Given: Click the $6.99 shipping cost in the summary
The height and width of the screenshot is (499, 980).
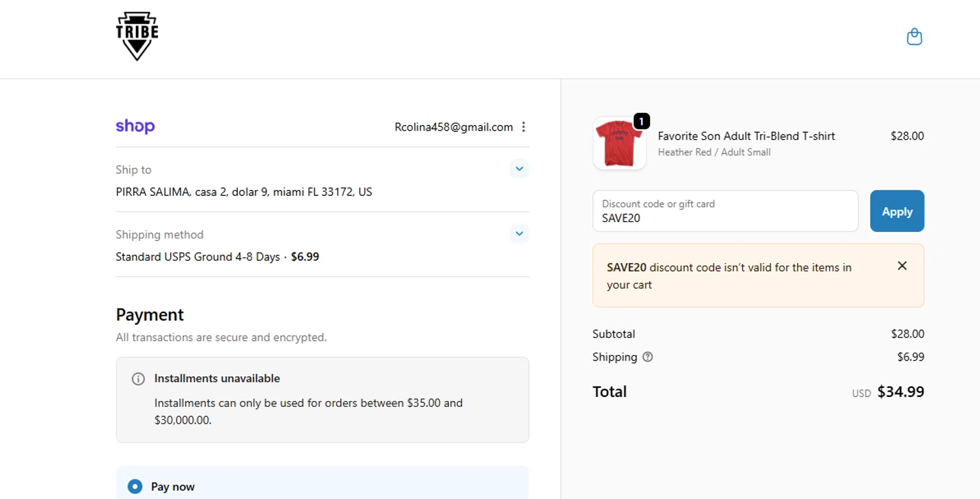Looking at the screenshot, I should [x=911, y=357].
